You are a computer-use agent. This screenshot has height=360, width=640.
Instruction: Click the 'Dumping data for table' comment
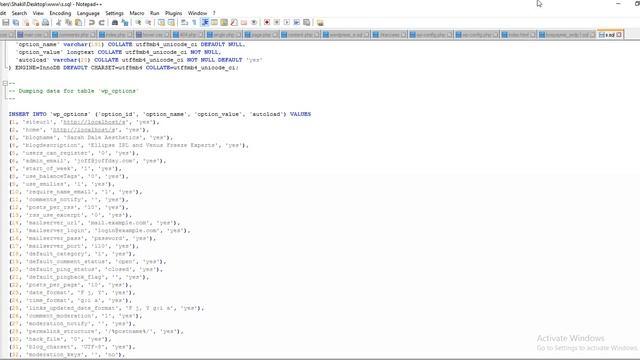coord(74,91)
